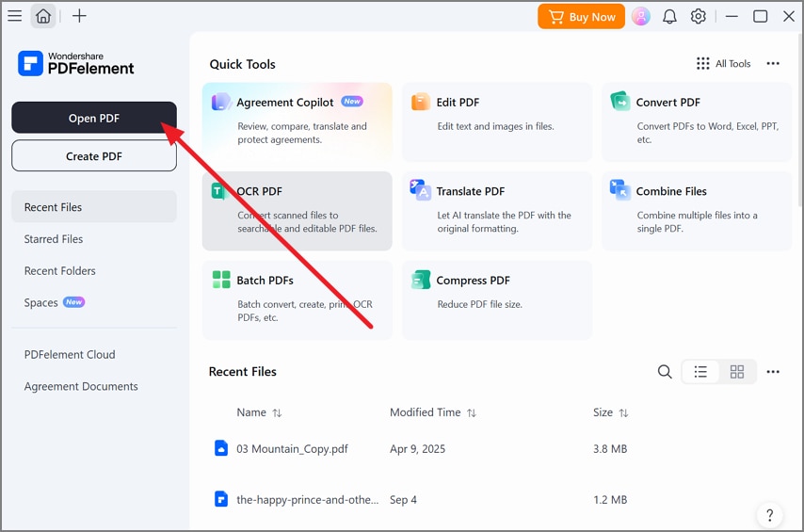
Task: Click the happy-prince file icon
Action: tap(221, 499)
